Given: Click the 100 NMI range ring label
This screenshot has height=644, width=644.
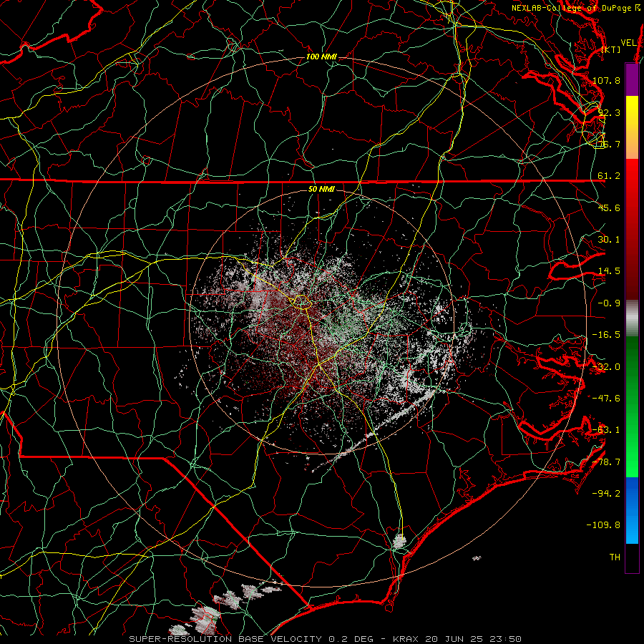Looking at the screenshot, I should (321, 57).
